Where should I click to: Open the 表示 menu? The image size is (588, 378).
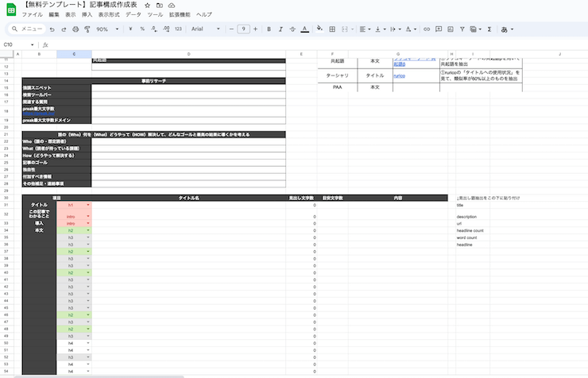click(71, 14)
